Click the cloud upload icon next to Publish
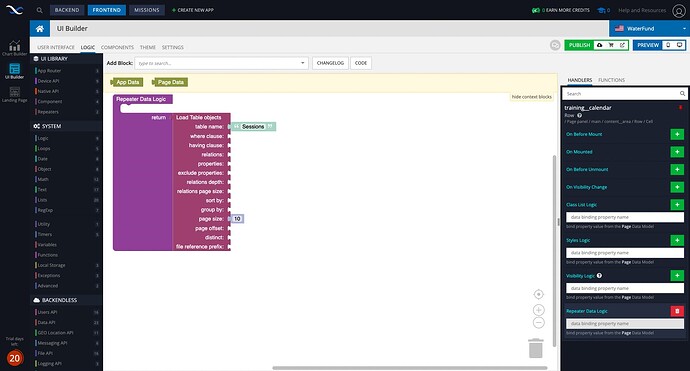 [x=599, y=45]
